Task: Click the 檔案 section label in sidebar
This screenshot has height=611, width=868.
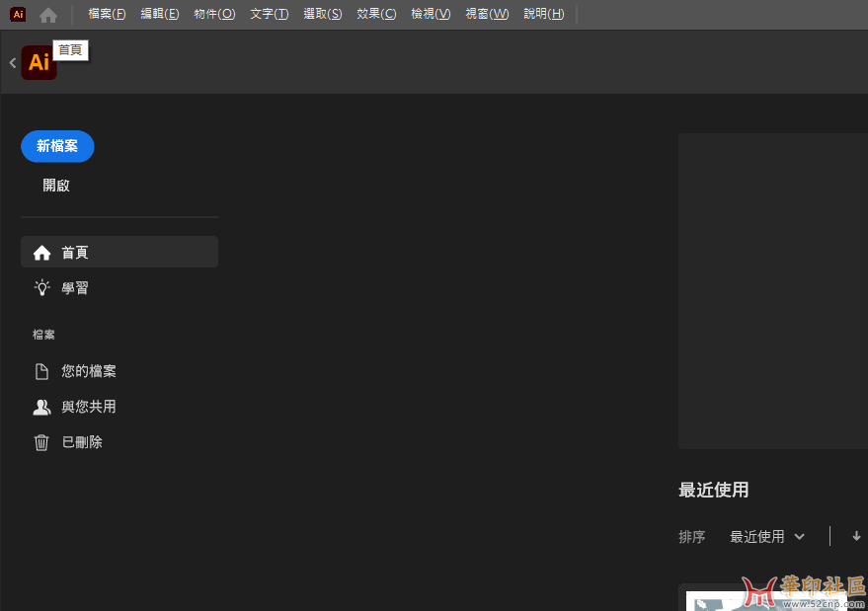Action: (x=43, y=335)
